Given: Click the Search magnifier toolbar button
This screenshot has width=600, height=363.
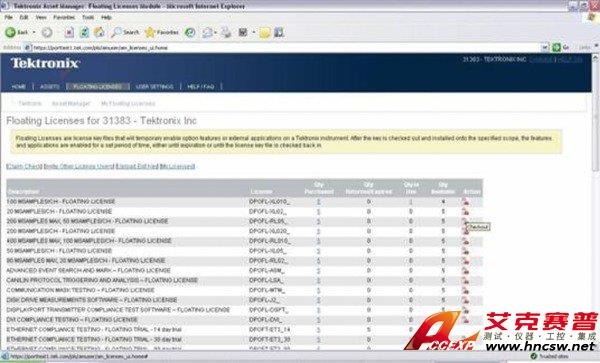Looking at the screenshot, I should pos(125,33).
